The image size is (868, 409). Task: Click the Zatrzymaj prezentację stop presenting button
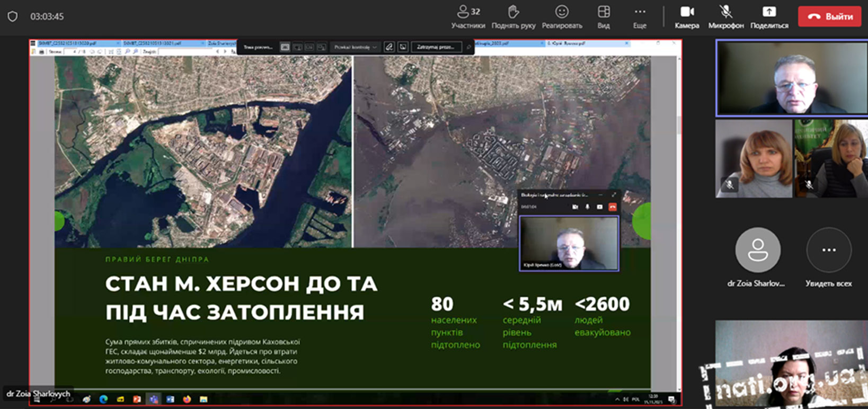coord(436,47)
